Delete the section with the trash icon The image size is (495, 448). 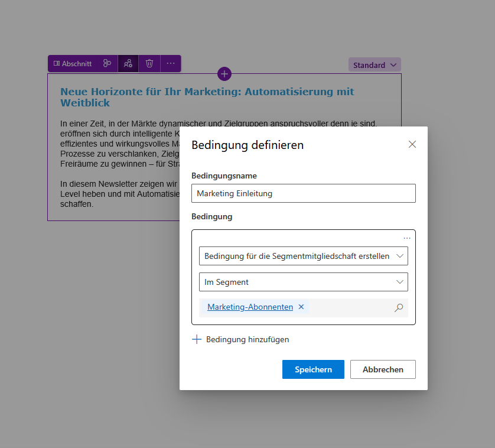[149, 63]
